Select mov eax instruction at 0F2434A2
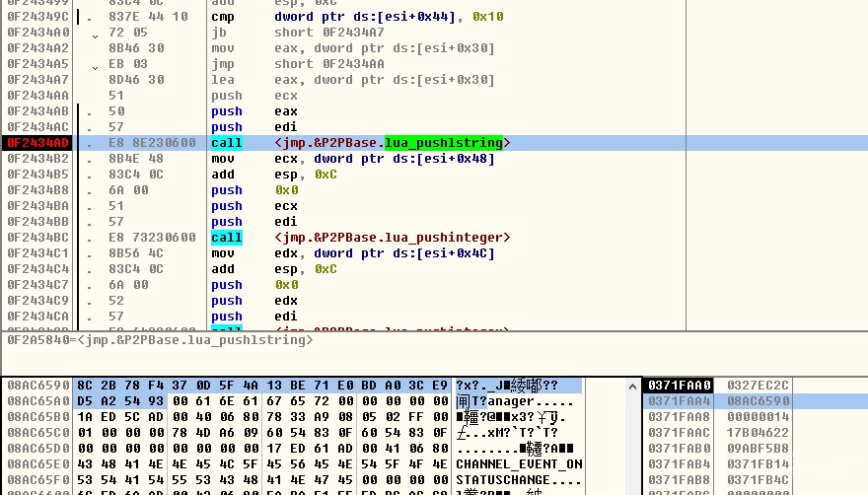 coord(353,48)
